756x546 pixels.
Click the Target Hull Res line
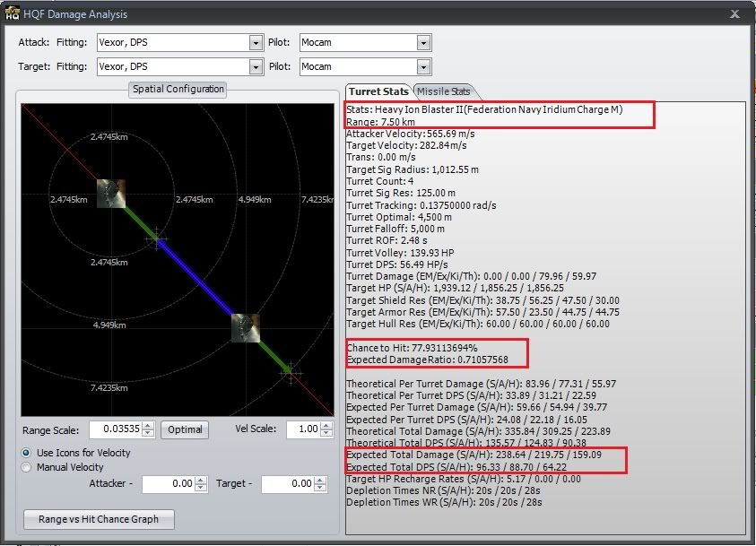point(478,324)
